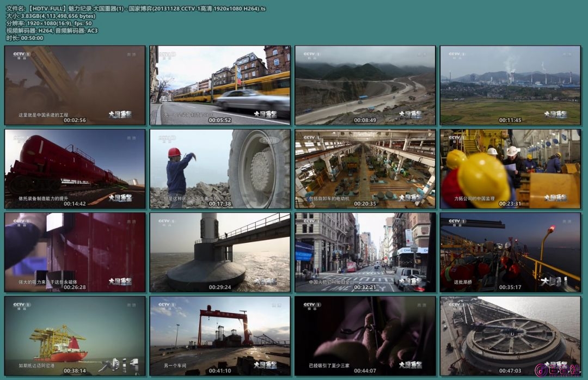
Task: Click the codec line H264, AC3
Action: click(x=52, y=31)
